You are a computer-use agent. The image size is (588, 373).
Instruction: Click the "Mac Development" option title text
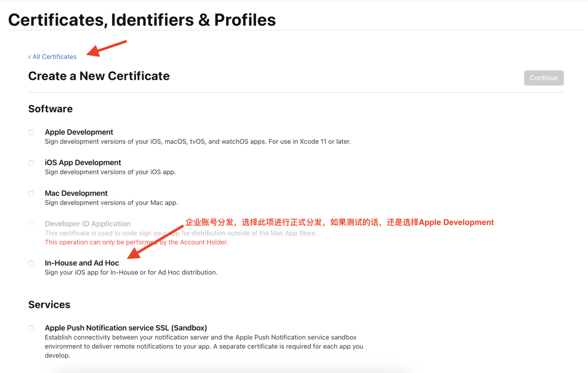76,193
